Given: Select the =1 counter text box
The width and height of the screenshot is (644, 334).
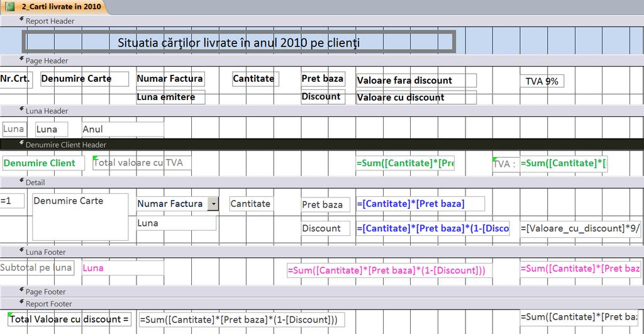Looking at the screenshot, I should coord(12,201).
